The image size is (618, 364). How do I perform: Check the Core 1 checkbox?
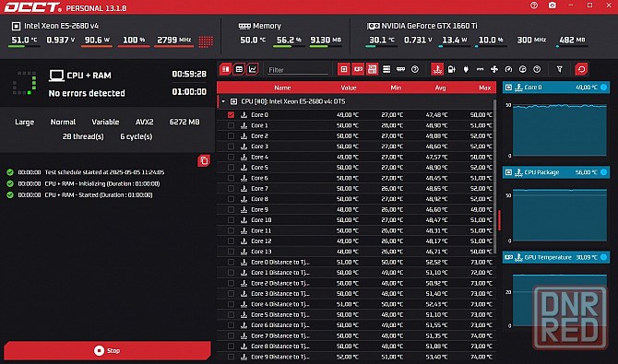[231, 125]
